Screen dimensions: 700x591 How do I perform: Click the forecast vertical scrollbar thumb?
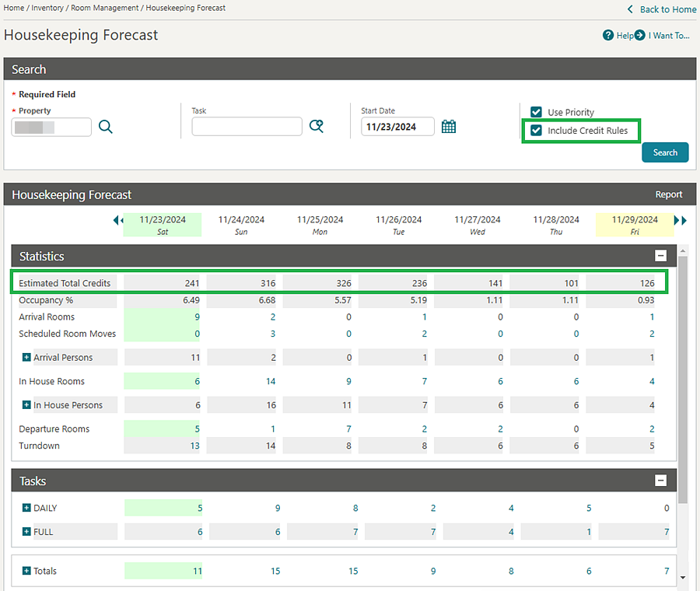pos(683,379)
